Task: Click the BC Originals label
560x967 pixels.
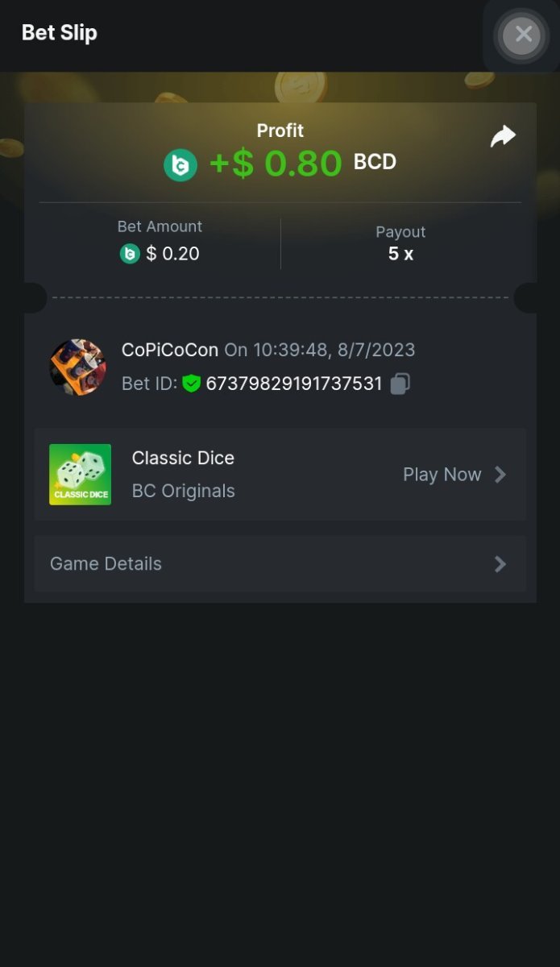Action: (184, 491)
